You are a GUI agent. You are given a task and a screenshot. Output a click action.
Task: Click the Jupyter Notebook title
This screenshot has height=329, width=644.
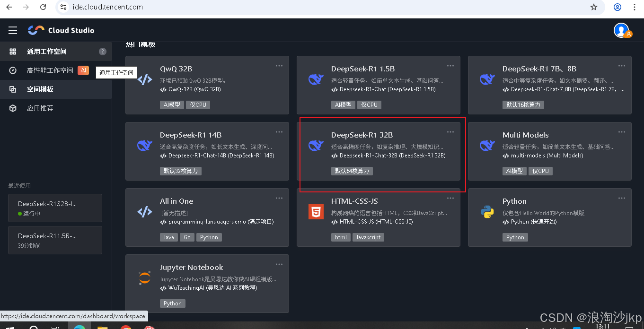(192, 267)
